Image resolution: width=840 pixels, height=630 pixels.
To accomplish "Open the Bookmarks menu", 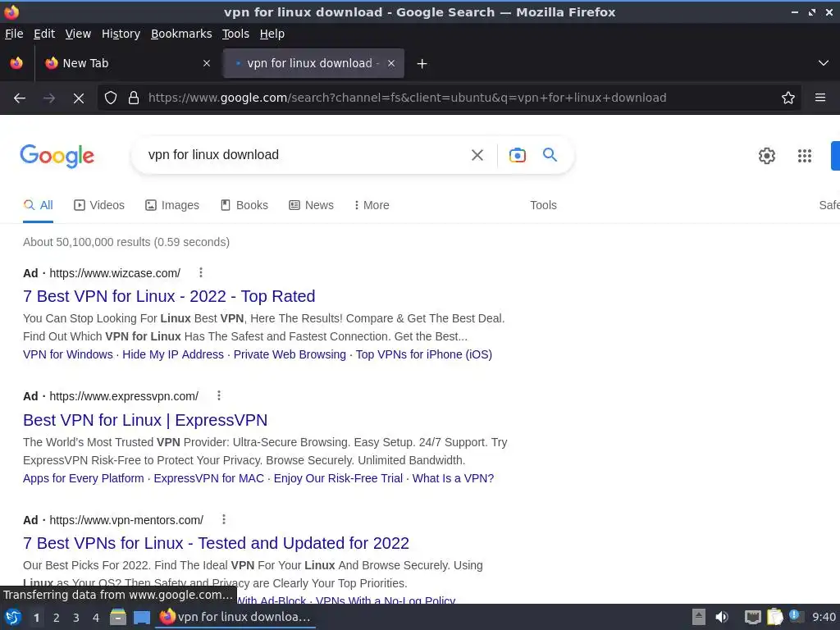I will pyautogui.click(x=181, y=34).
